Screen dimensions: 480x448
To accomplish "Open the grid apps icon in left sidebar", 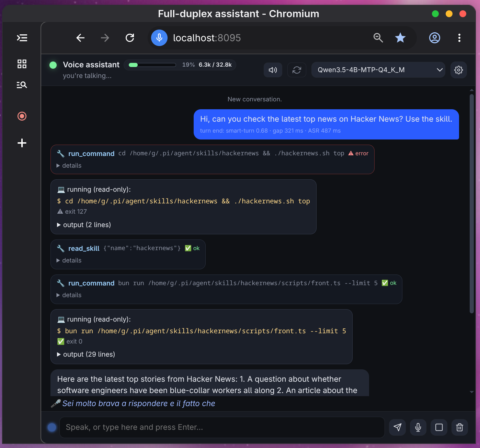I will click(x=22, y=64).
